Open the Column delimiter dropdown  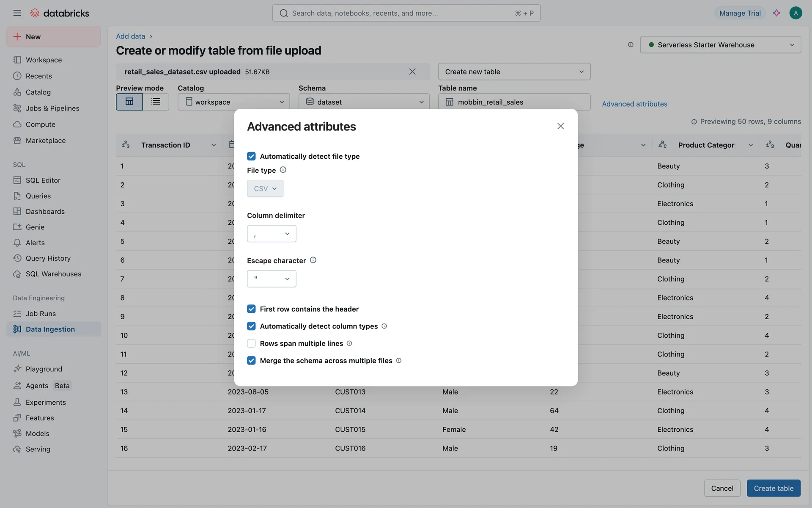tap(272, 234)
